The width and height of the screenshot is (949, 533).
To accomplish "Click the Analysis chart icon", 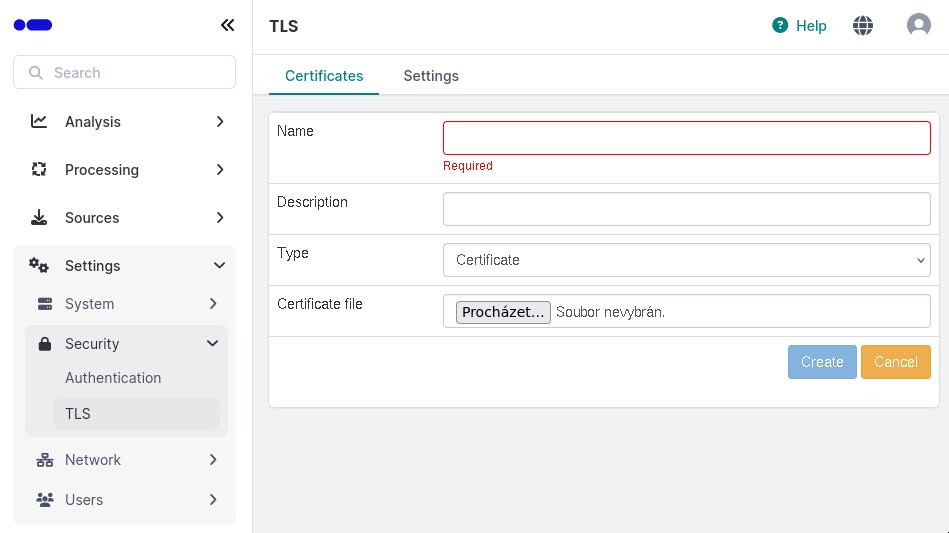I will tap(39, 122).
